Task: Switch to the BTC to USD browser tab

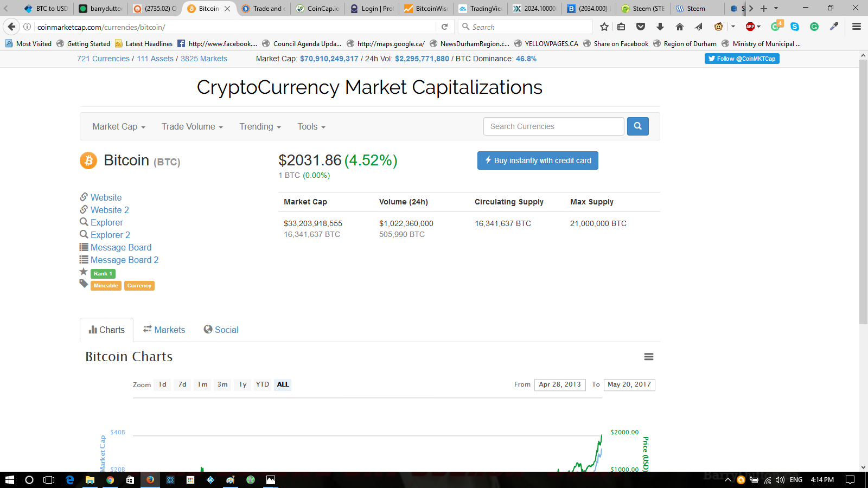Action: pyautogui.click(x=46, y=8)
